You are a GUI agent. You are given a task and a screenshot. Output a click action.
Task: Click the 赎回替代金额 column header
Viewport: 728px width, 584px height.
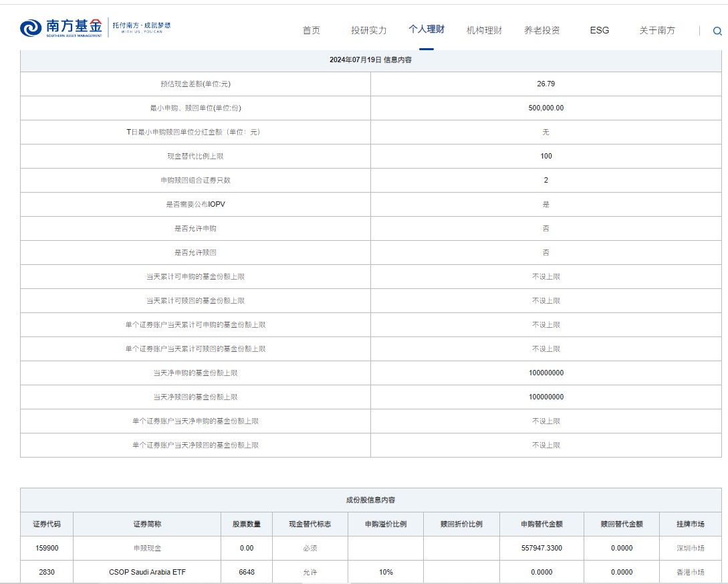[x=622, y=524]
